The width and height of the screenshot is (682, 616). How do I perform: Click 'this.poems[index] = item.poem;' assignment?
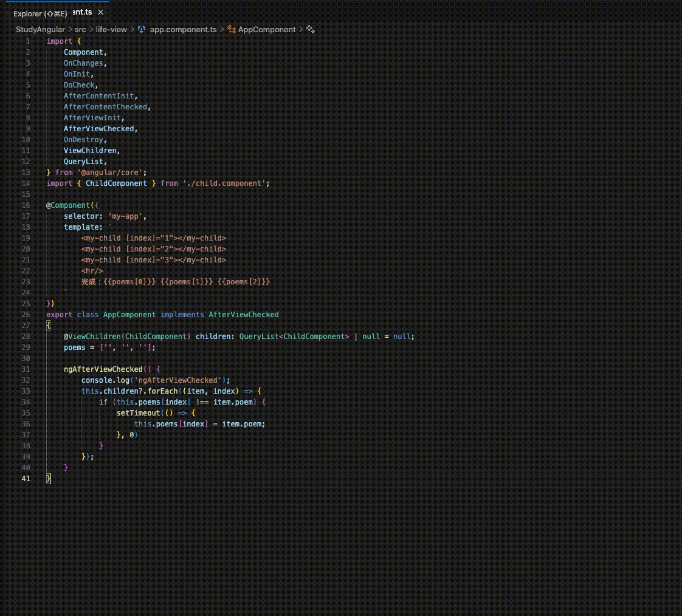199,424
